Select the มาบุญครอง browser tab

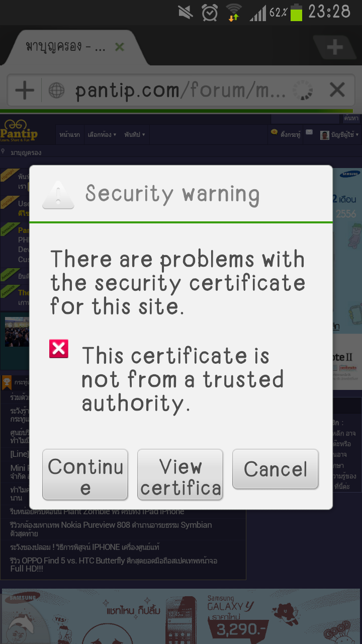(65, 47)
